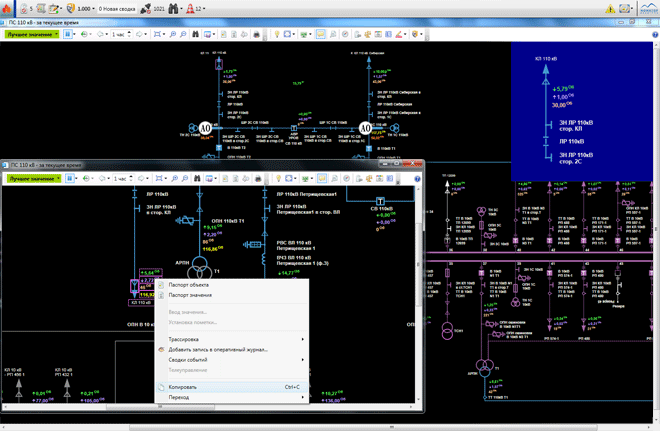Screen dimensions: 660x431
Task: Open 'Лучшее значение' dropdown in main window
Action: click(x=32, y=34)
